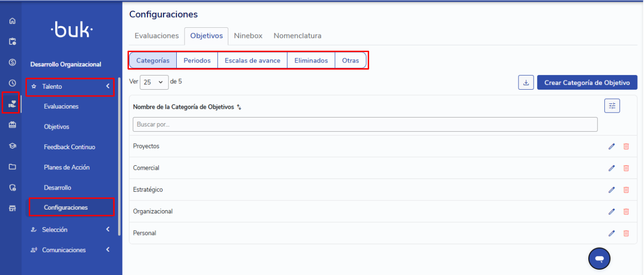Viewport: 644px width, 275px height.
Task: Edit the Proyectos category with pencil icon
Action: click(611, 146)
